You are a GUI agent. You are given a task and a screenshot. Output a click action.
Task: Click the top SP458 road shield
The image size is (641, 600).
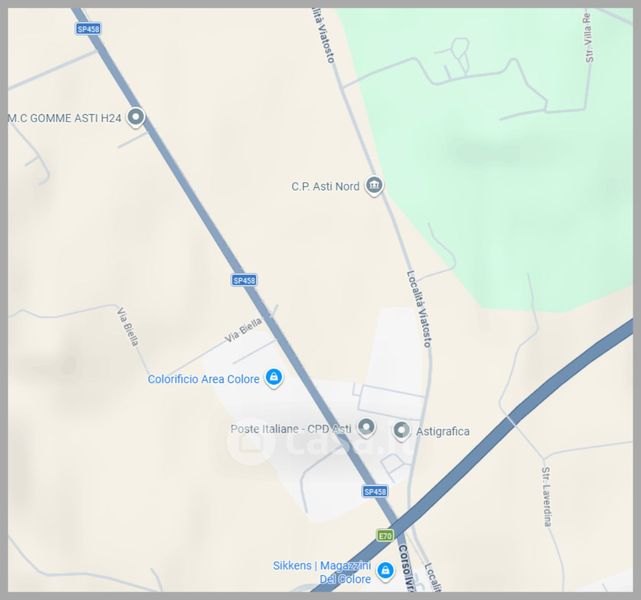[x=88, y=29]
